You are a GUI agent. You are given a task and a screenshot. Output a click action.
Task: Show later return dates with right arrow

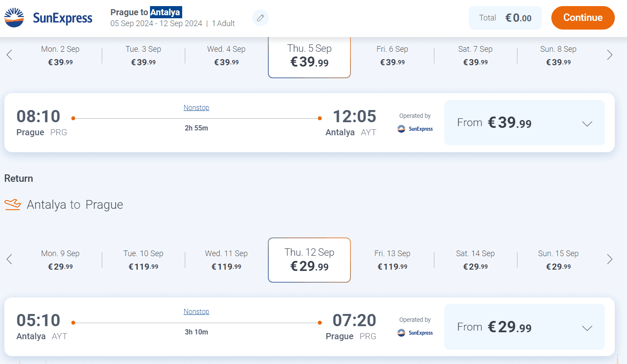point(610,259)
